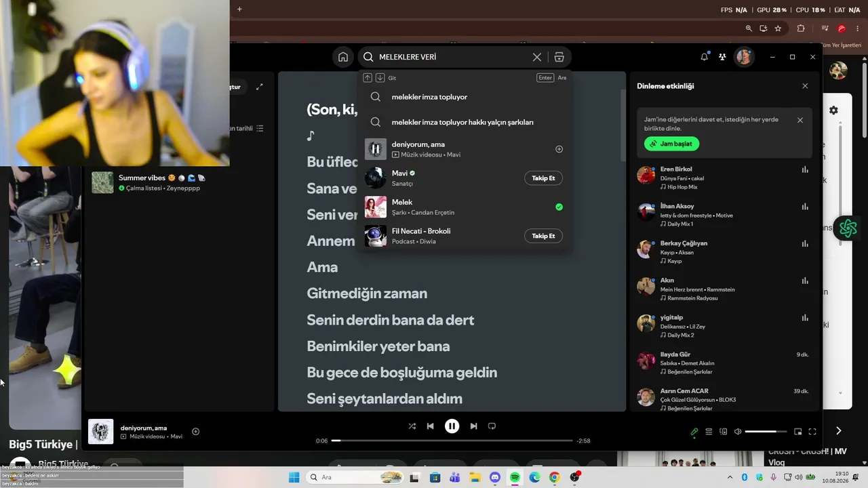Follow artist Mavi with Takip Et
Image resolution: width=868 pixels, height=488 pixels.
coord(543,178)
